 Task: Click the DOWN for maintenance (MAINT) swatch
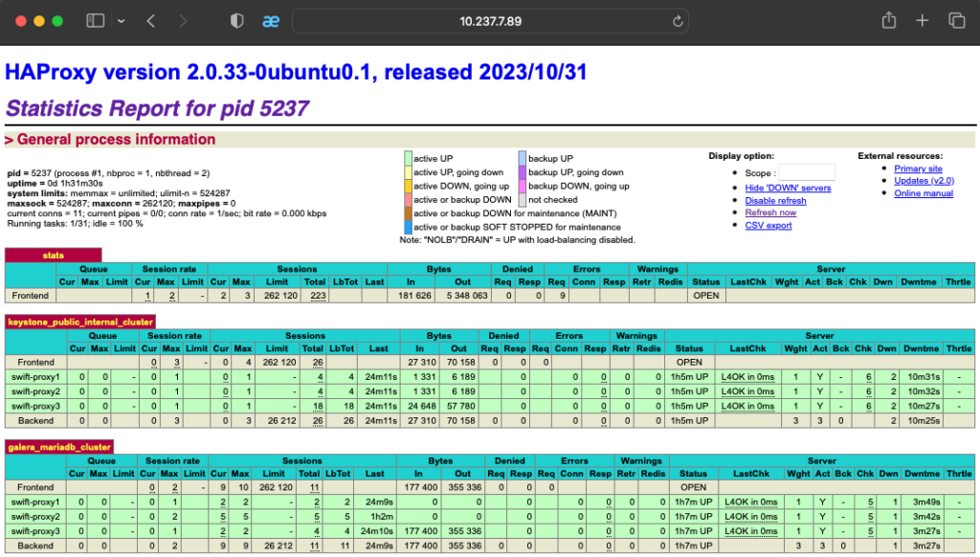pos(408,213)
